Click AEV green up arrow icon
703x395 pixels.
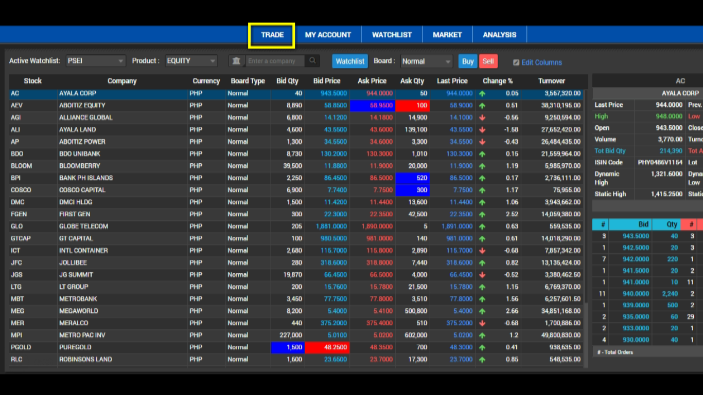coord(482,106)
